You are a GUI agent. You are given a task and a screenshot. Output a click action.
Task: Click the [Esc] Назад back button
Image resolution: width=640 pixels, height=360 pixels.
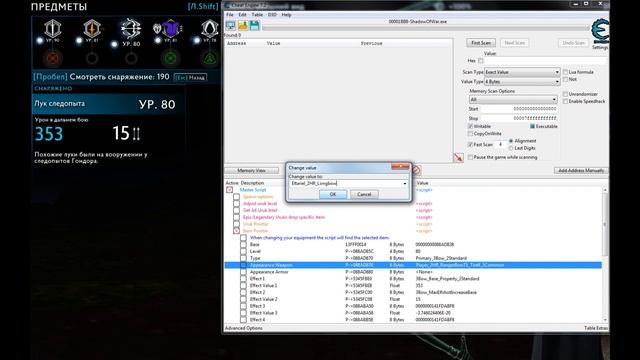(x=191, y=77)
